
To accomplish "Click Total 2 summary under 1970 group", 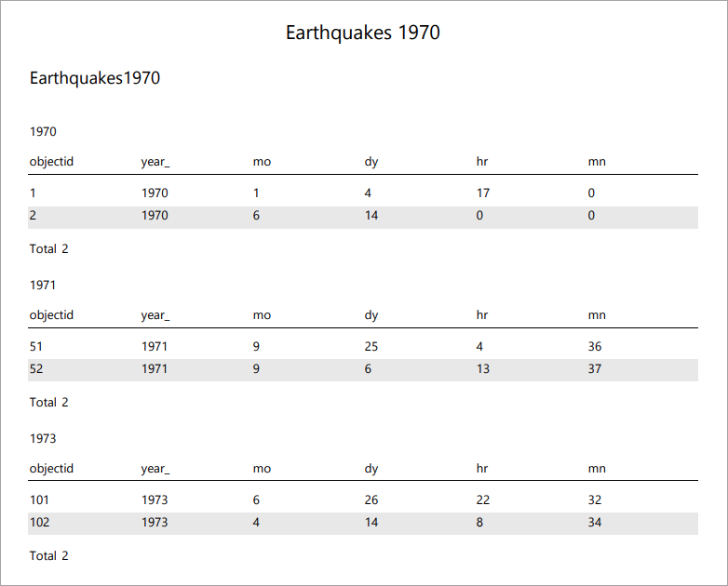I will coord(49,249).
